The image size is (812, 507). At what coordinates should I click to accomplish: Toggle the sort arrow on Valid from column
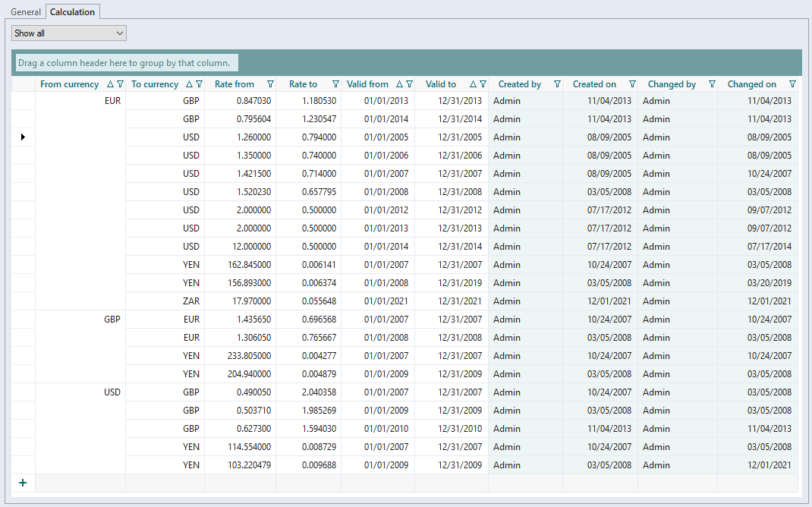coord(399,84)
